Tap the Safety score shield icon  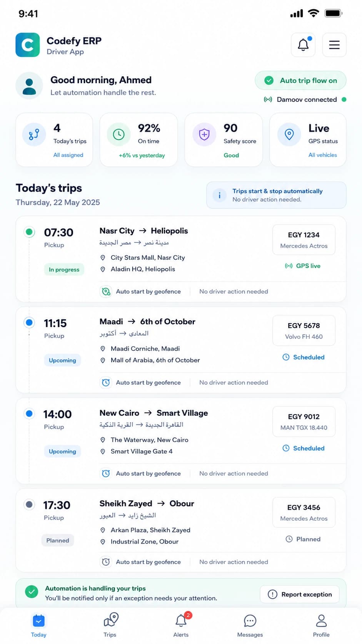point(204,134)
